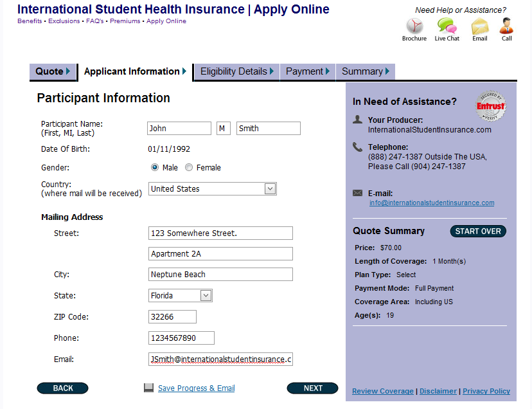Switch to the Eligibility Details tab
This screenshot has height=409, width=532.
(x=237, y=71)
